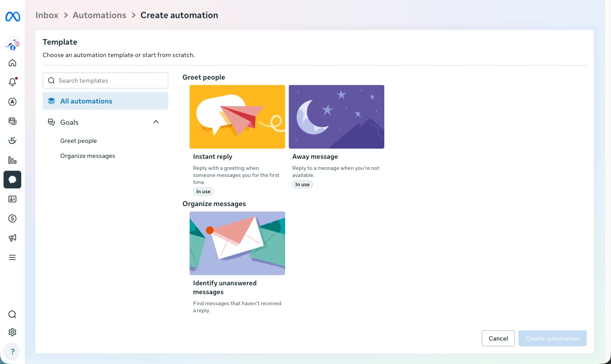The width and height of the screenshot is (611, 364).
Task: Open Ads with the circled arrow icon
Action: (12, 102)
